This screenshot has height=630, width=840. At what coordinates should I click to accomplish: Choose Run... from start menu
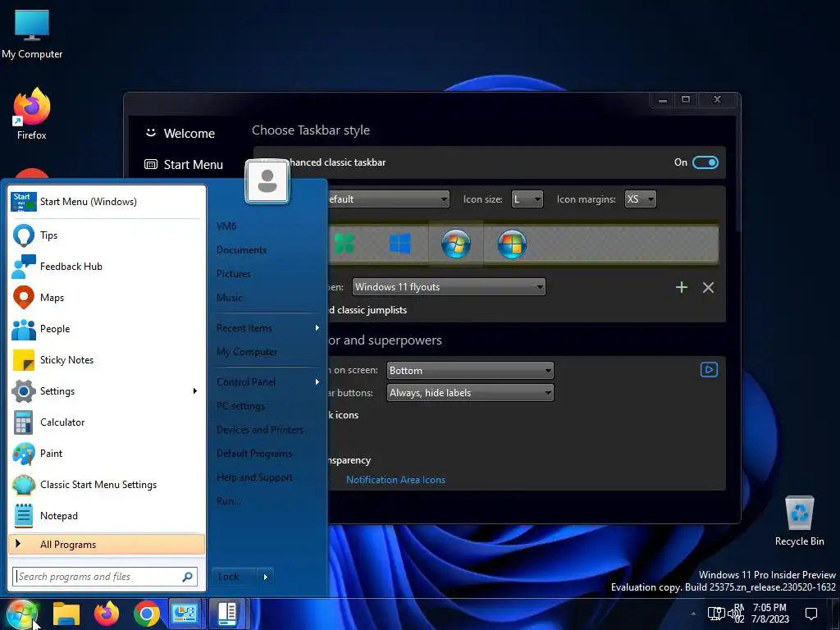click(229, 501)
